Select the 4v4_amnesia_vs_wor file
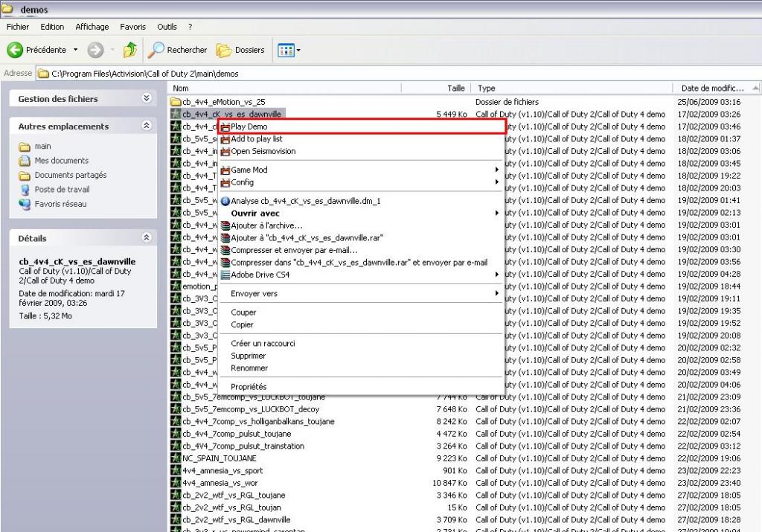This screenshot has width=762, height=532. pyautogui.click(x=220, y=483)
